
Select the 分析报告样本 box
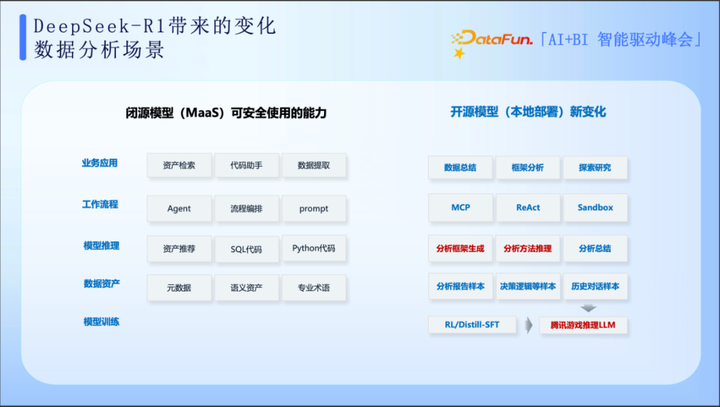point(461,286)
